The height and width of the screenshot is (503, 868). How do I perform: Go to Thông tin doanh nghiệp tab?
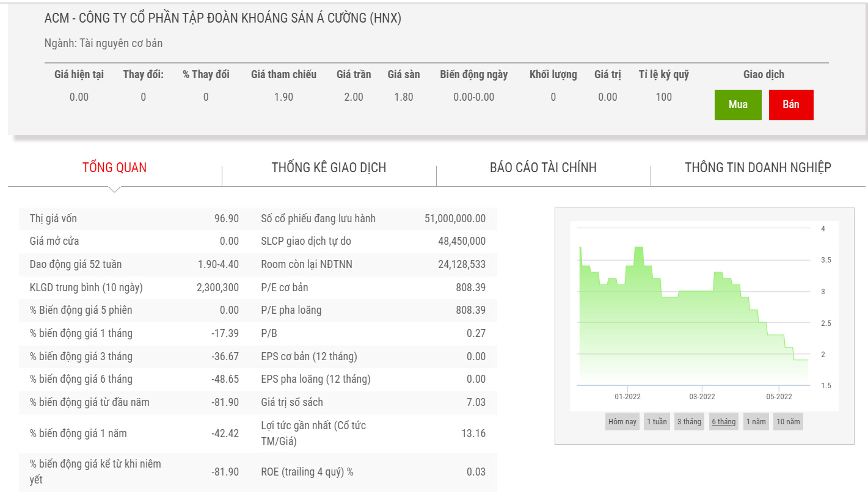click(x=757, y=167)
